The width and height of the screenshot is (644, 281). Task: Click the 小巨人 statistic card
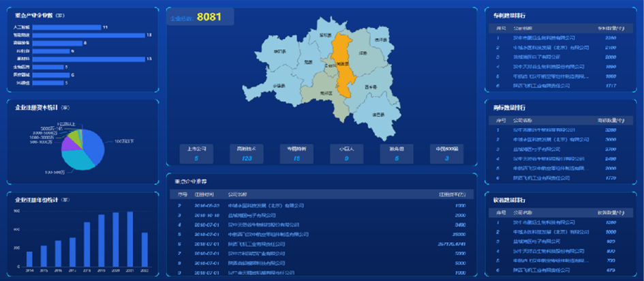(347, 153)
